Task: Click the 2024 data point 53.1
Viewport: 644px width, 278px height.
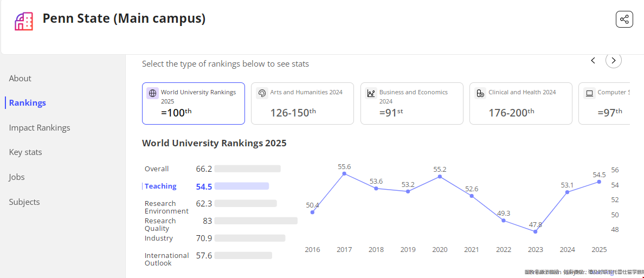Action: (567, 192)
